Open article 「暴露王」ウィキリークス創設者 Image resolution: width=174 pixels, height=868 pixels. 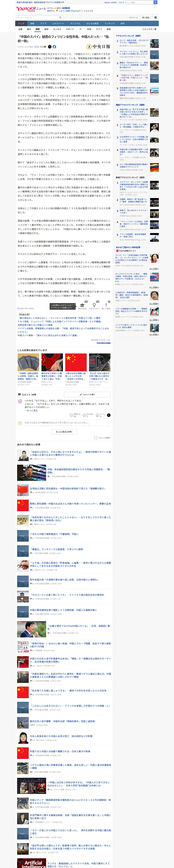[x=56, y=549]
